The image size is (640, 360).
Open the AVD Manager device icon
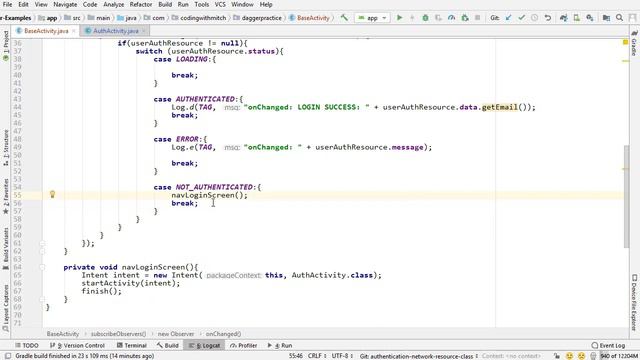[577, 18]
